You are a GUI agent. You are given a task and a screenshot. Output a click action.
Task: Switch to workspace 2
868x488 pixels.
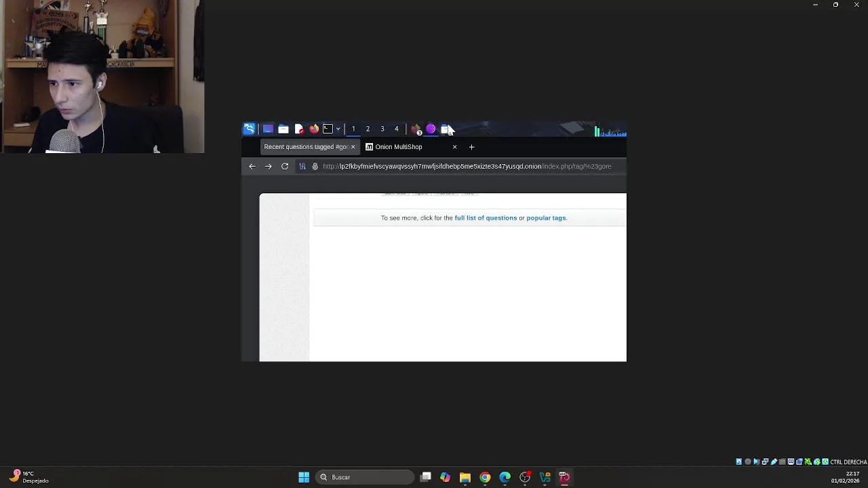(x=368, y=129)
